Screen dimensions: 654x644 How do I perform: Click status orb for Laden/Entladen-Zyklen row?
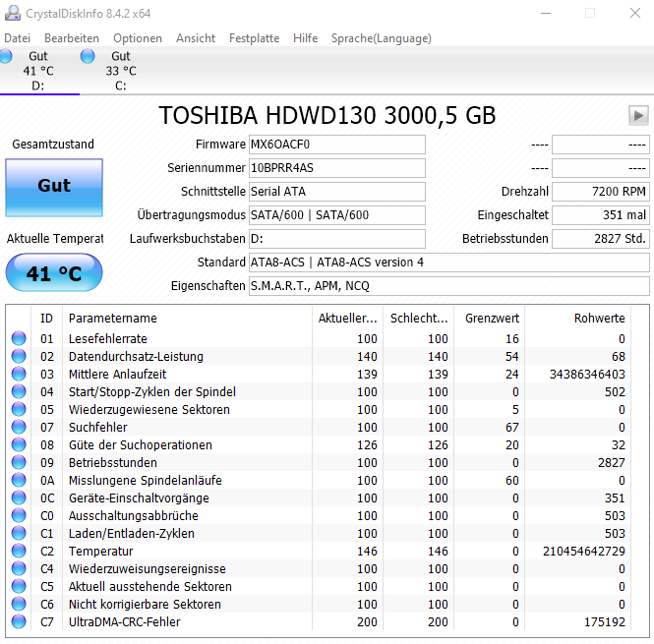coord(19,533)
